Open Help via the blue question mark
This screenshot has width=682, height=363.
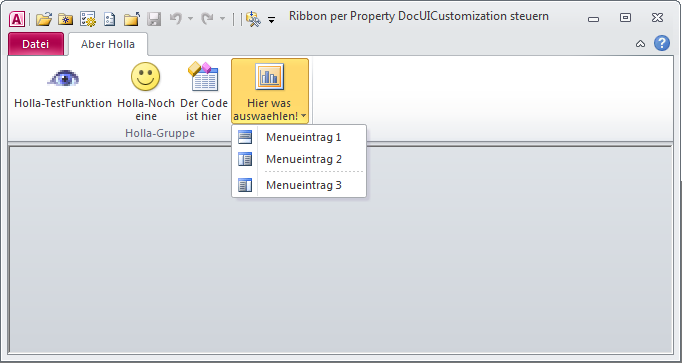coord(662,43)
